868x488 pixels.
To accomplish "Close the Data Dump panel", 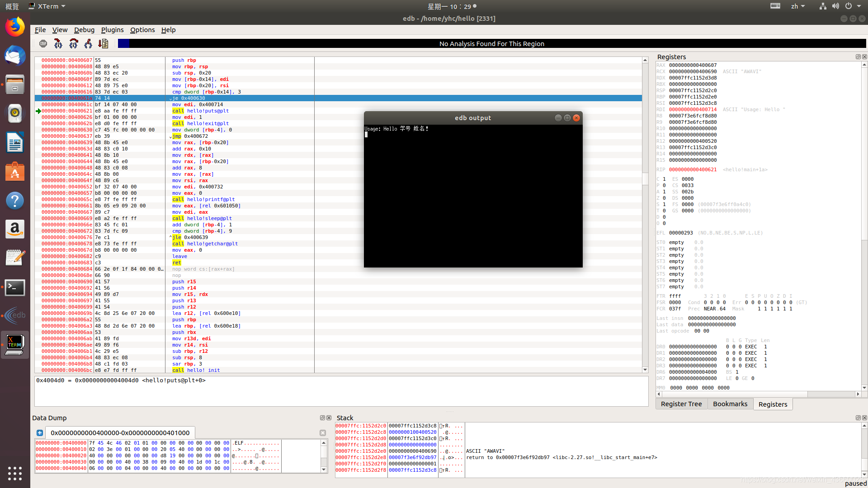I will [329, 418].
